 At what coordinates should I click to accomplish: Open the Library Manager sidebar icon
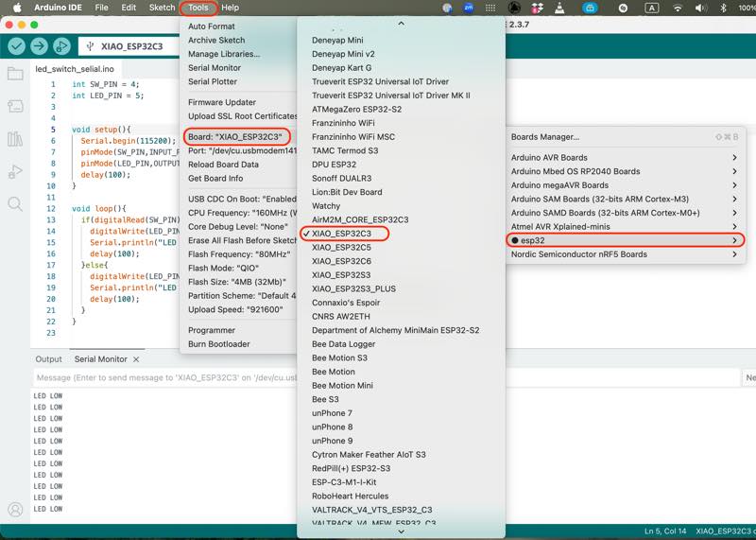pos(15,139)
